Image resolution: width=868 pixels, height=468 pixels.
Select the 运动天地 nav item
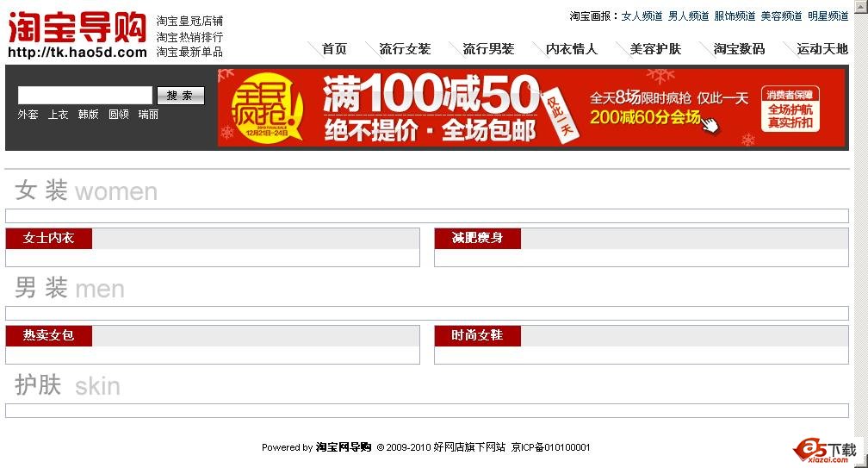822,49
